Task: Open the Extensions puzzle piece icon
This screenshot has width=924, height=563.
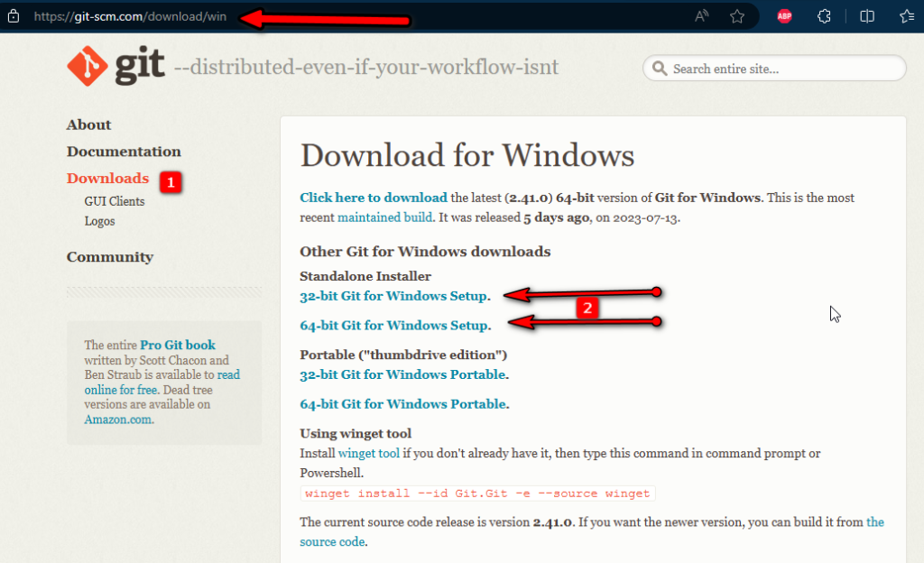Action: 825,16
